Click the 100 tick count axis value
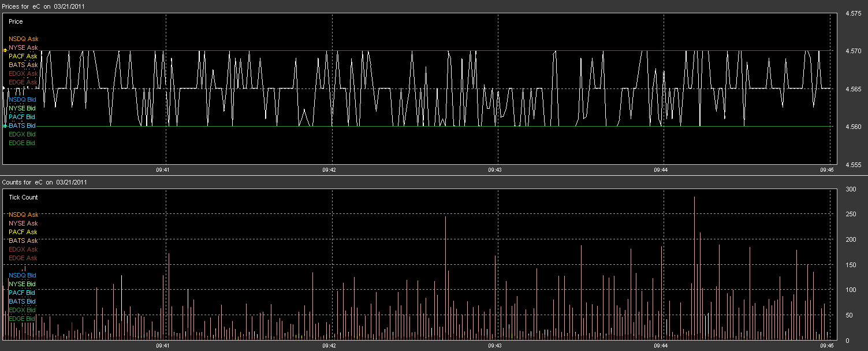868x351 pixels. [x=851, y=290]
